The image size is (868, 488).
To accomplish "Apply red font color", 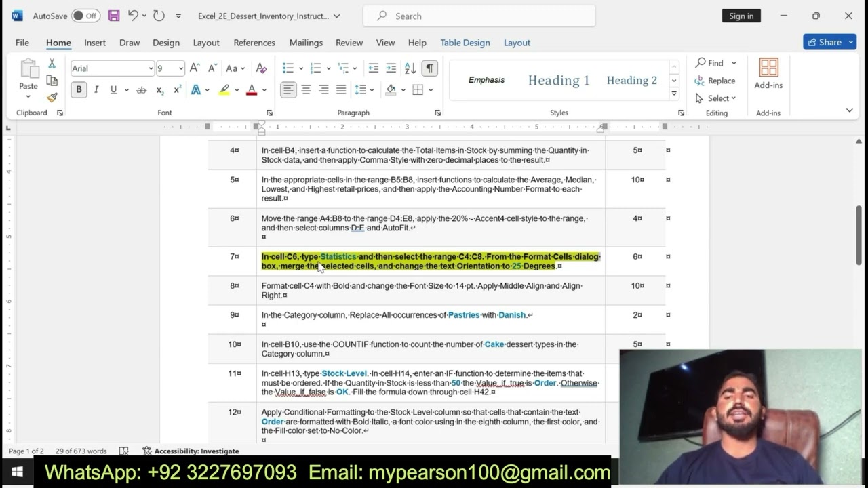I will tap(252, 90).
